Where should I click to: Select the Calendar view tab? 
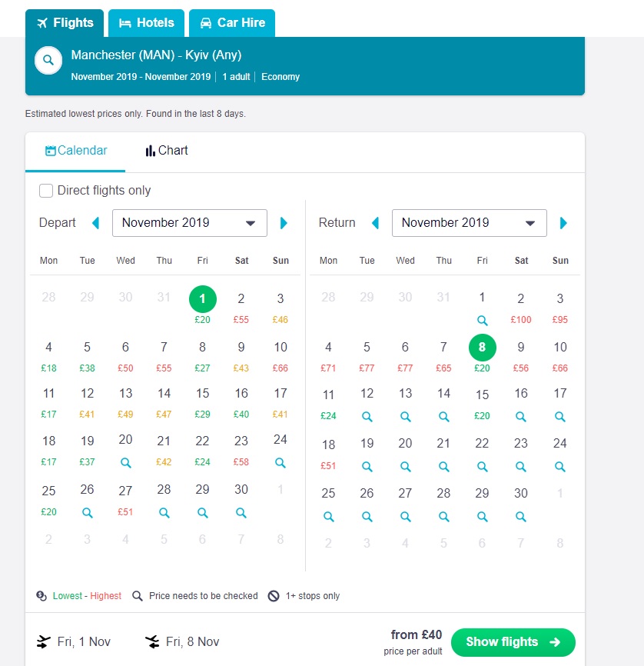click(x=76, y=151)
